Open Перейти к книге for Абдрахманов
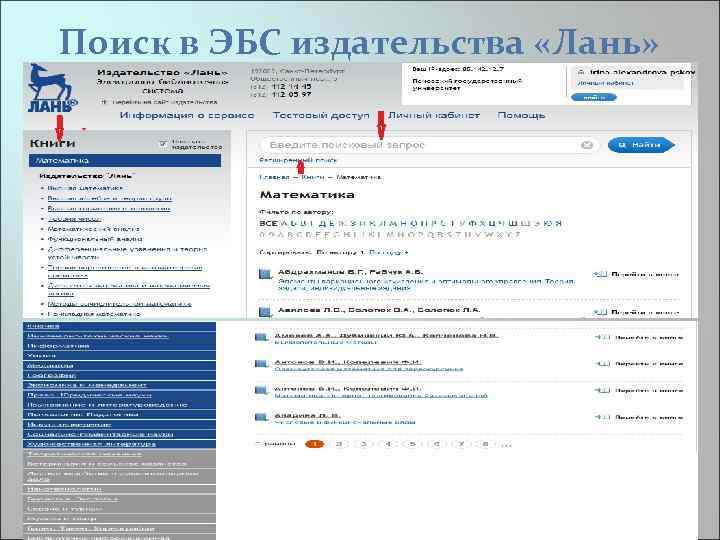This screenshot has height=540, width=720. (645, 275)
